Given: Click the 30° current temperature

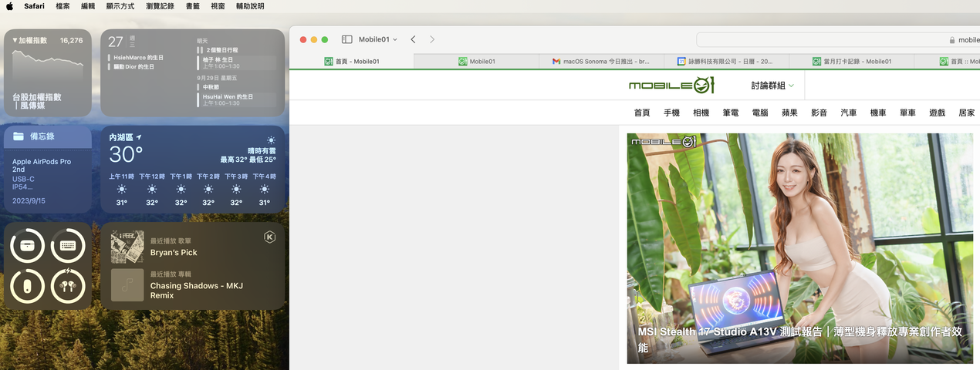Looking at the screenshot, I should tap(126, 155).
